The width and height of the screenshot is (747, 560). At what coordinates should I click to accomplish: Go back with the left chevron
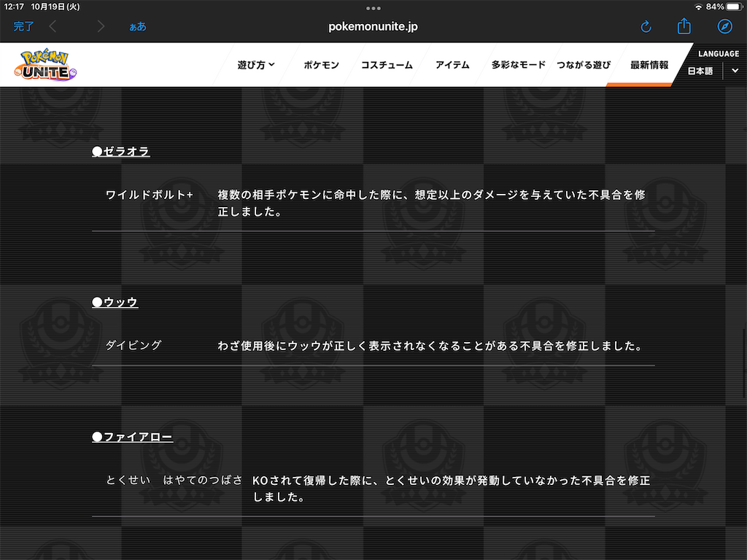pos(53,26)
